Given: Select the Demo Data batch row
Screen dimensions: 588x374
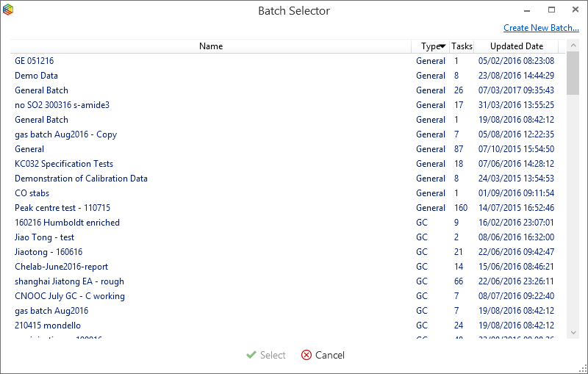Looking at the screenshot, I should pyautogui.click(x=37, y=76).
